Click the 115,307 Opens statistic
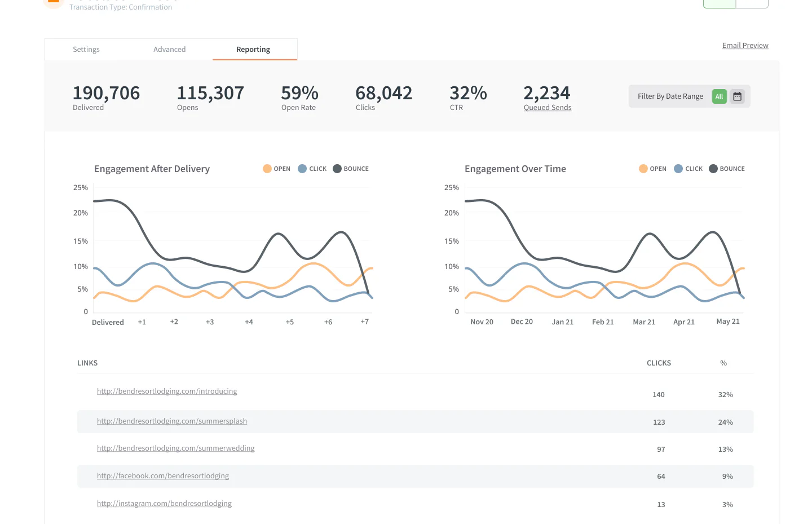 (x=210, y=98)
